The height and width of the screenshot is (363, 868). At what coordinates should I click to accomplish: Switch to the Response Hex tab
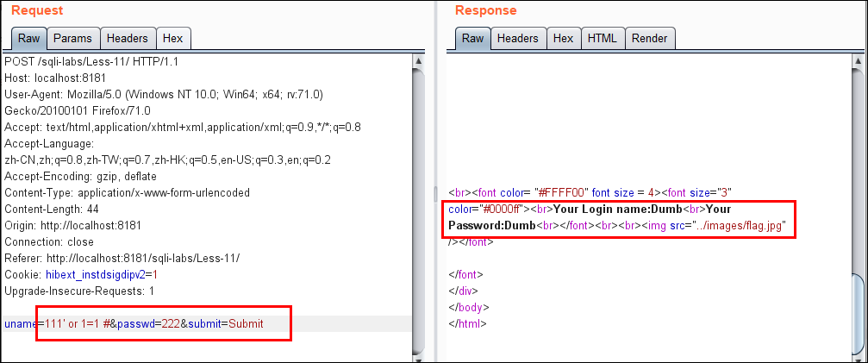point(563,38)
